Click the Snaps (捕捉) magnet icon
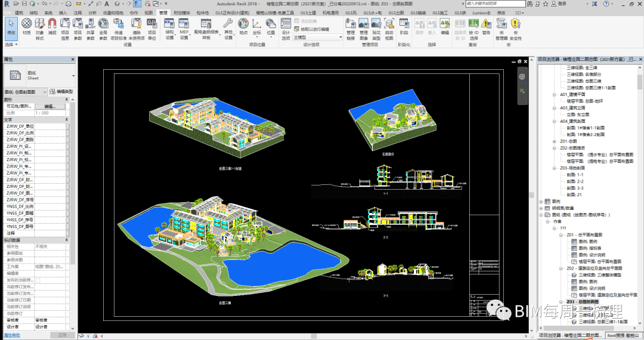The height and width of the screenshot is (340, 644). (52, 27)
